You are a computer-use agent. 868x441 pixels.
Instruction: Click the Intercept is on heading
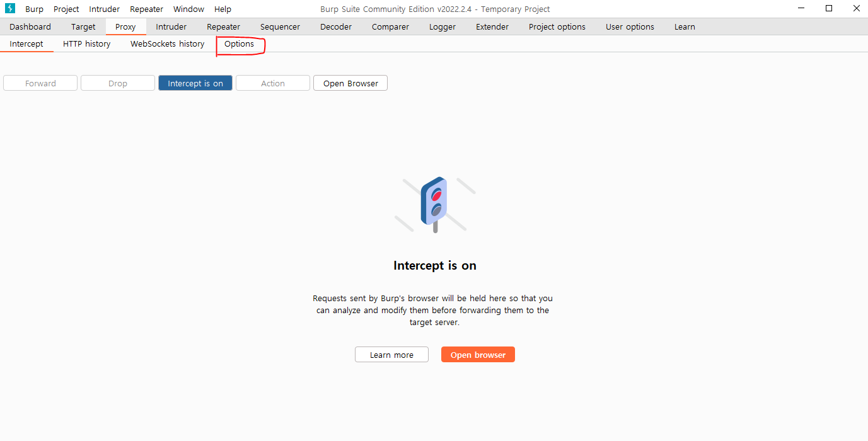coord(435,265)
